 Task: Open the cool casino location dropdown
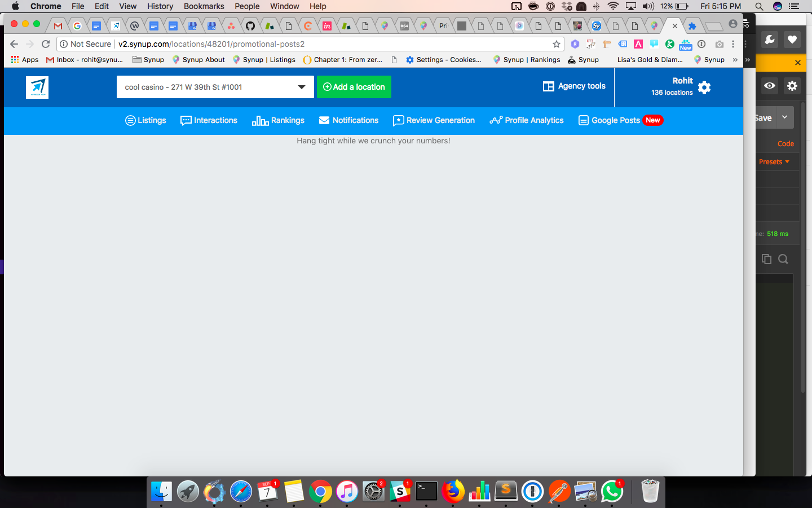[x=215, y=87]
